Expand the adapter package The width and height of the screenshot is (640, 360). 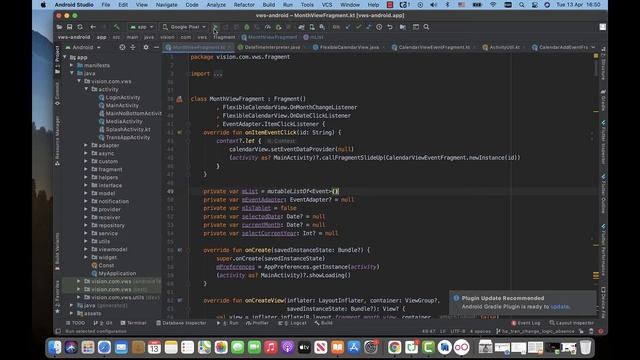(x=86, y=145)
